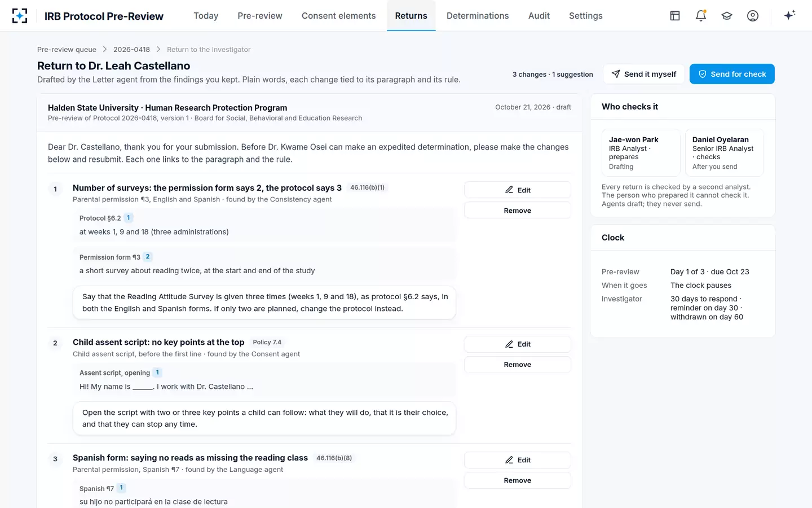
Task: Open the sparkle AI assistant icon
Action: [x=789, y=15]
